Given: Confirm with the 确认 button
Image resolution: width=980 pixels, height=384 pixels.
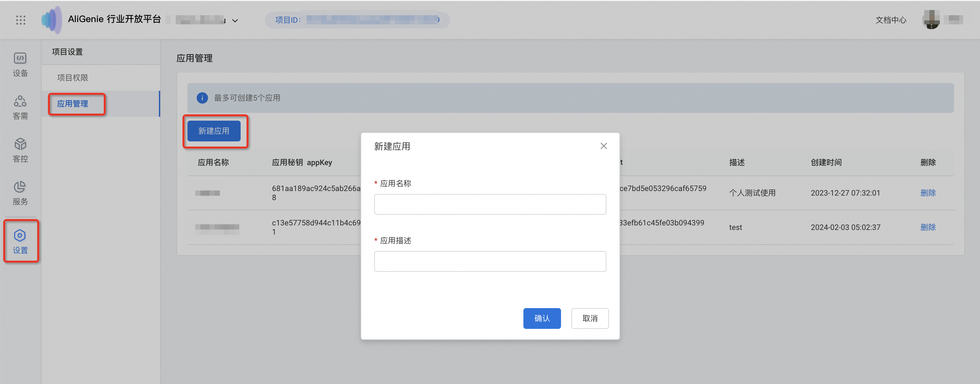Looking at the screenshot, I should pos(542,318).
